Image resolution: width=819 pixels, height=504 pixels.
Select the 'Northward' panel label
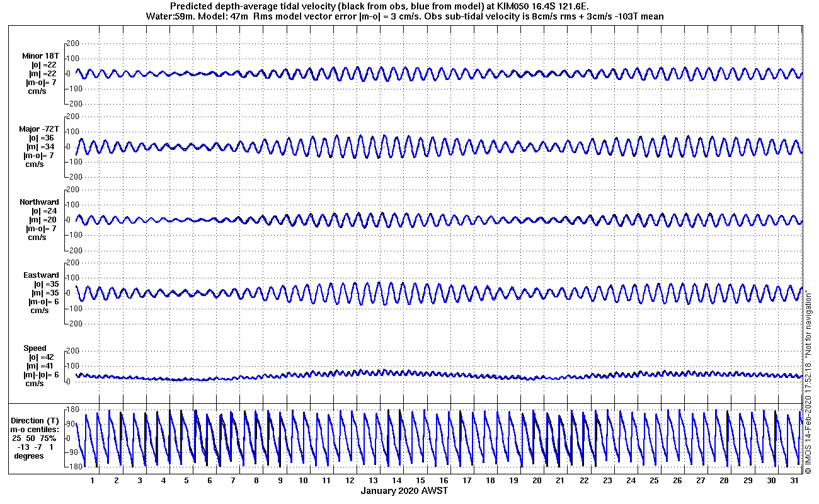39,202
